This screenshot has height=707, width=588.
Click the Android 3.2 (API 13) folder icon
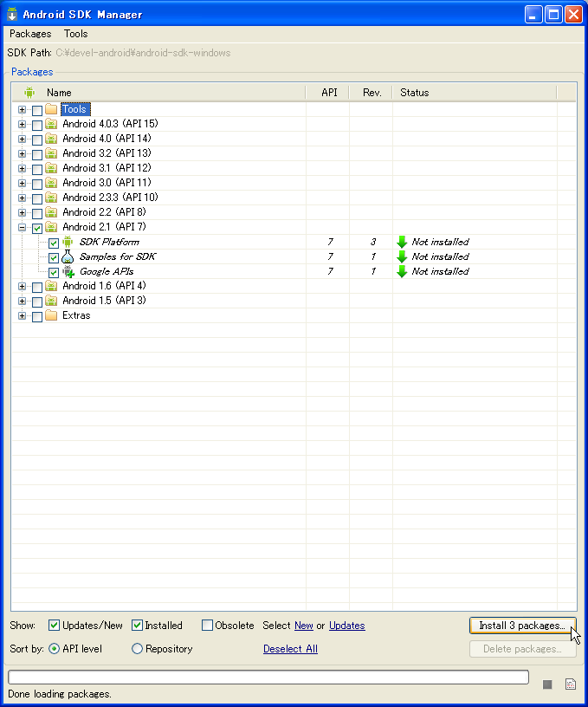[51, 153]
